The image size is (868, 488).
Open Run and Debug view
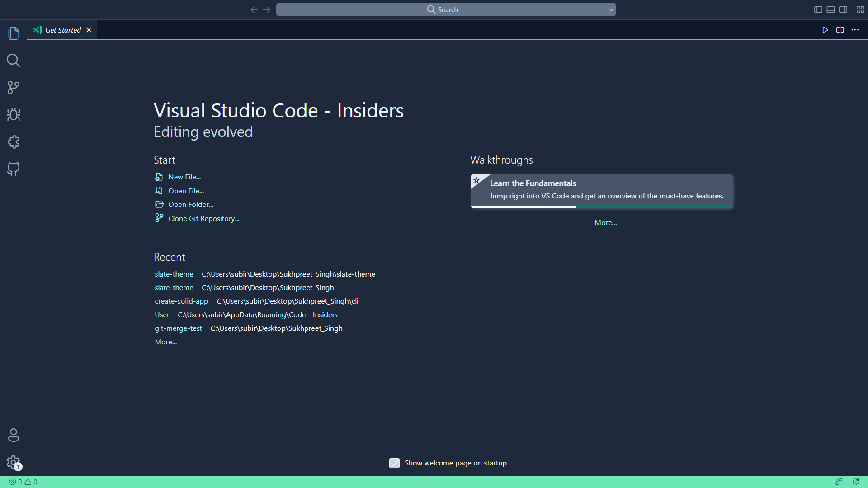click(14, 115)
